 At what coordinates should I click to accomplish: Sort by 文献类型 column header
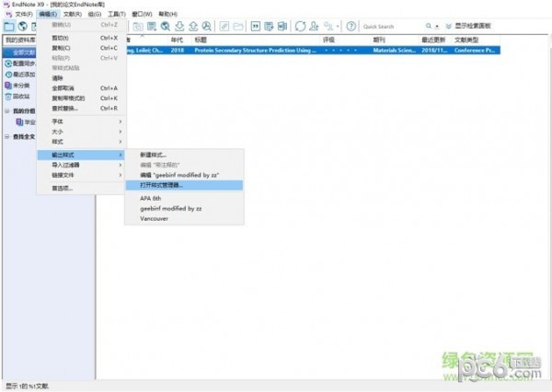476,40
